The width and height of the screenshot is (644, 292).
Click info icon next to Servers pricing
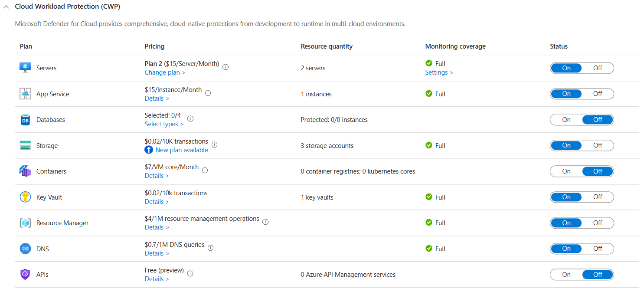click(x=226, y=67)
